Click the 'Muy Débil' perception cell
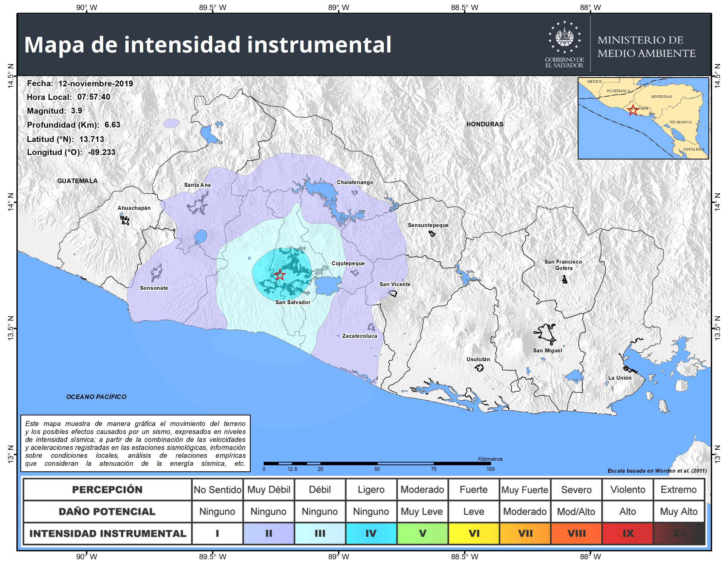This screenshot has width=728, height=563. [x=269, y=490]
